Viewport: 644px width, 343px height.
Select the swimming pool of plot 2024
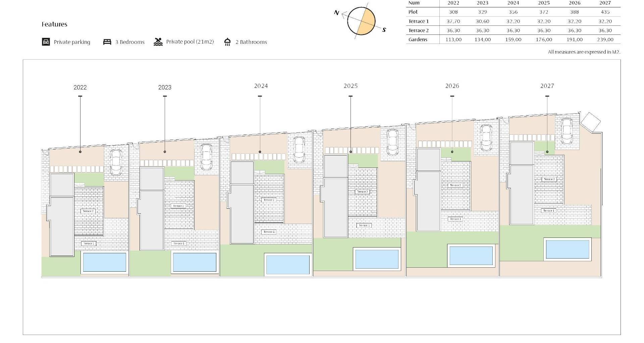point(288,265)
